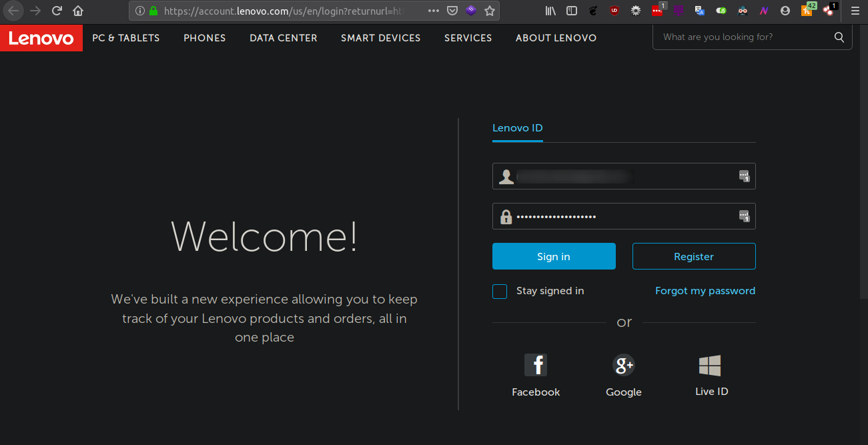
Task: Open page actions three-dot menu
Action: pos(434,11)
